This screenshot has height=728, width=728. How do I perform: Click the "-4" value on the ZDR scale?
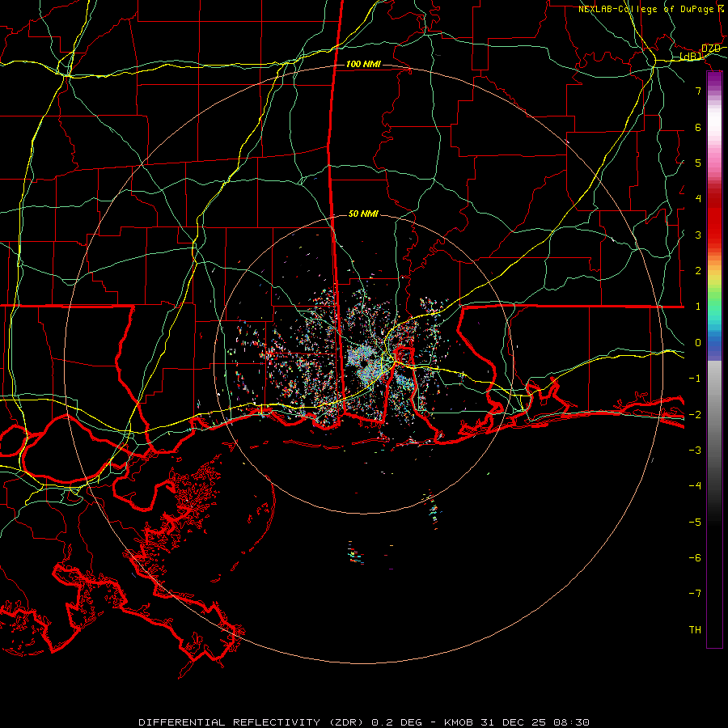695,485
